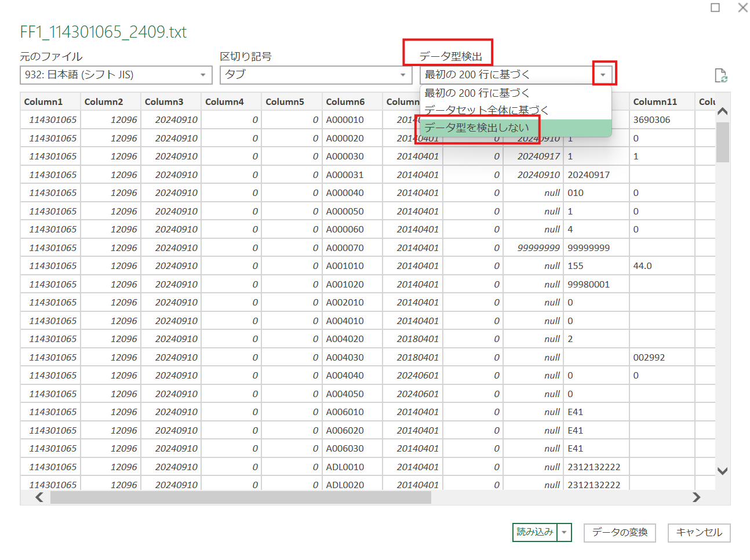Click the データの変換 button

click(x=620, y=532)
